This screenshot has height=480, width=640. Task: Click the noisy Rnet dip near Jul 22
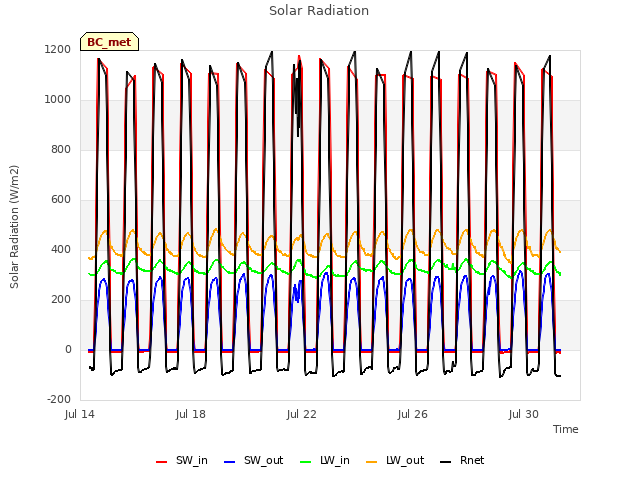point(298,102)
